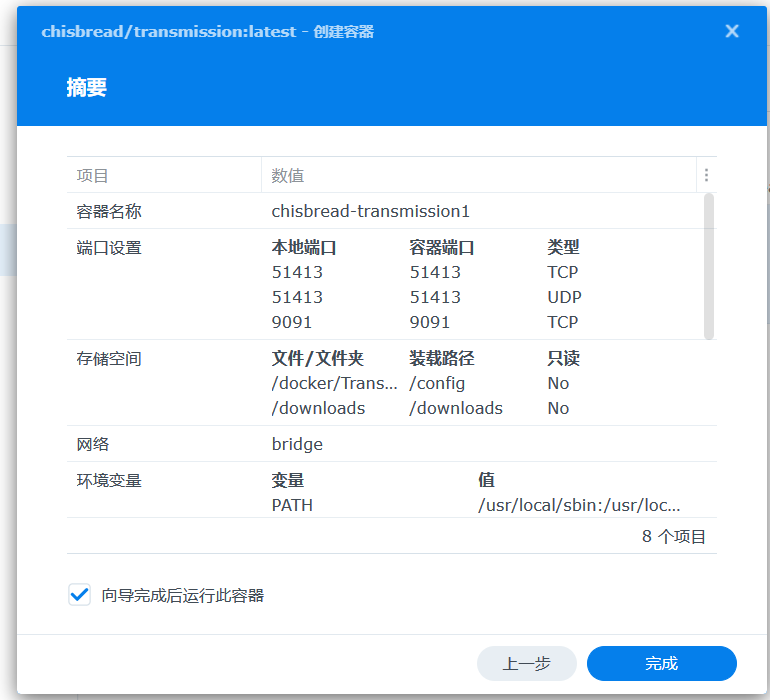Click the 只读 sub-header
This screenshot has height=700, width=770.
[x=564, y=358]
